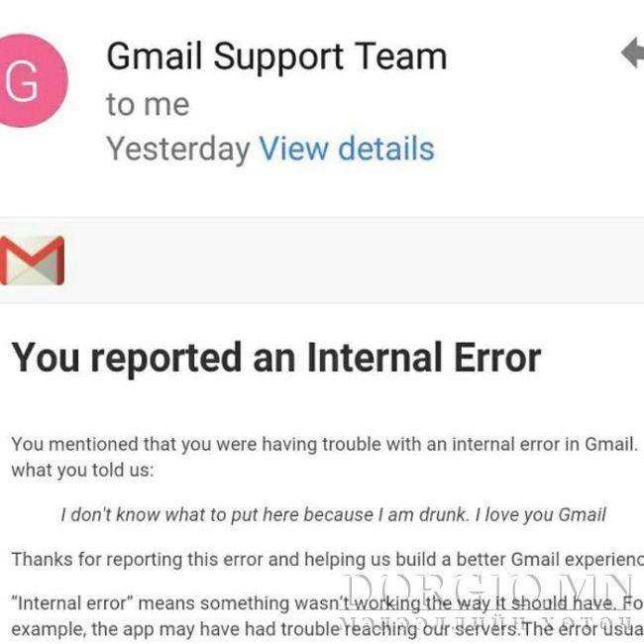This screenshot has width=644, height=644.
Task: Click the "what you told us:" line
Action: 82,470
